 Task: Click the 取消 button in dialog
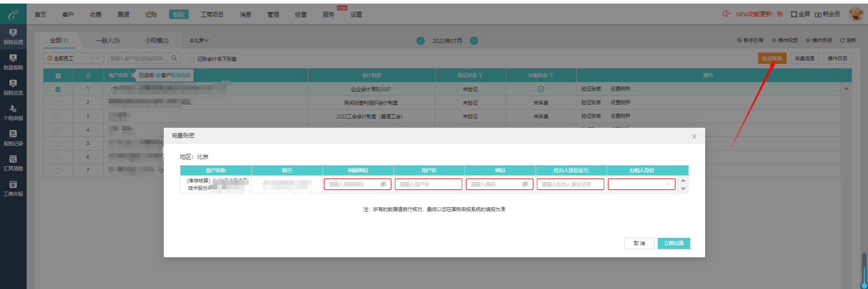click(639, 243)
